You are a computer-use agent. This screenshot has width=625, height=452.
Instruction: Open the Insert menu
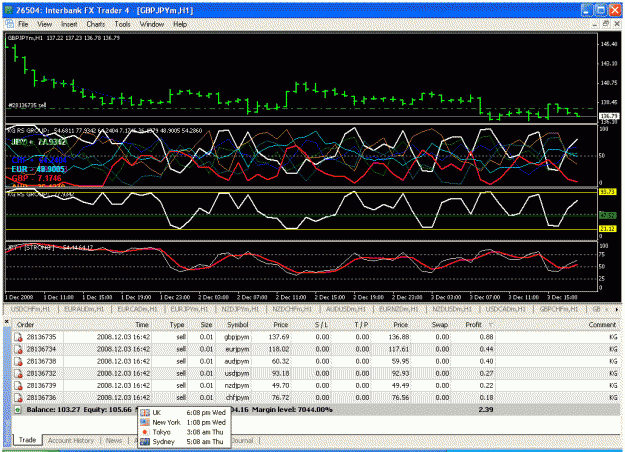[69, 24]
